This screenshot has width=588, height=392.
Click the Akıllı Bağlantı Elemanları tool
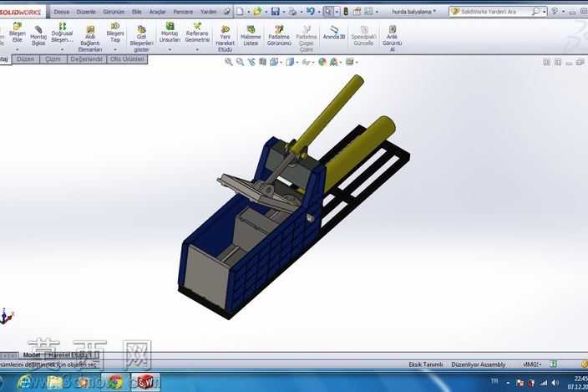click(x=90, y=38)
